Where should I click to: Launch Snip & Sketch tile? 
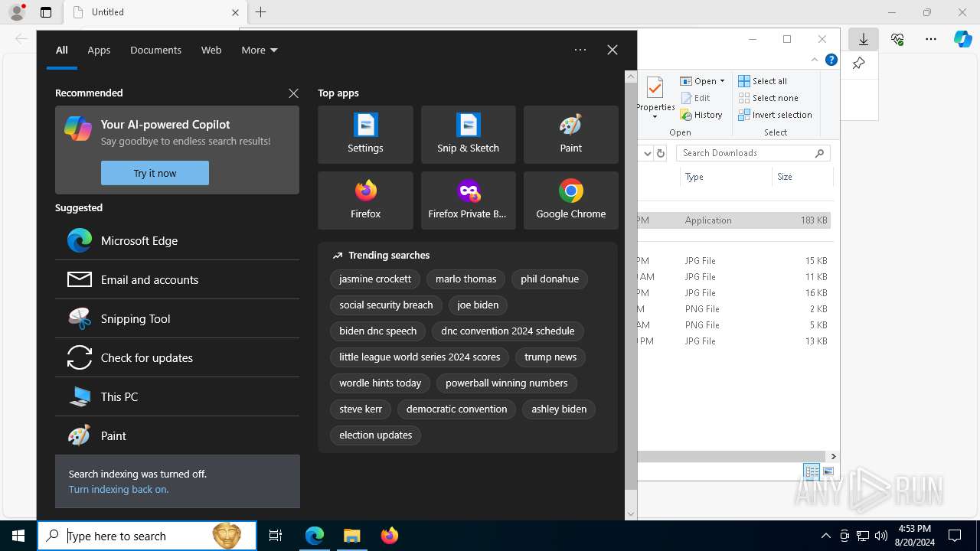(x=468, y=135)
